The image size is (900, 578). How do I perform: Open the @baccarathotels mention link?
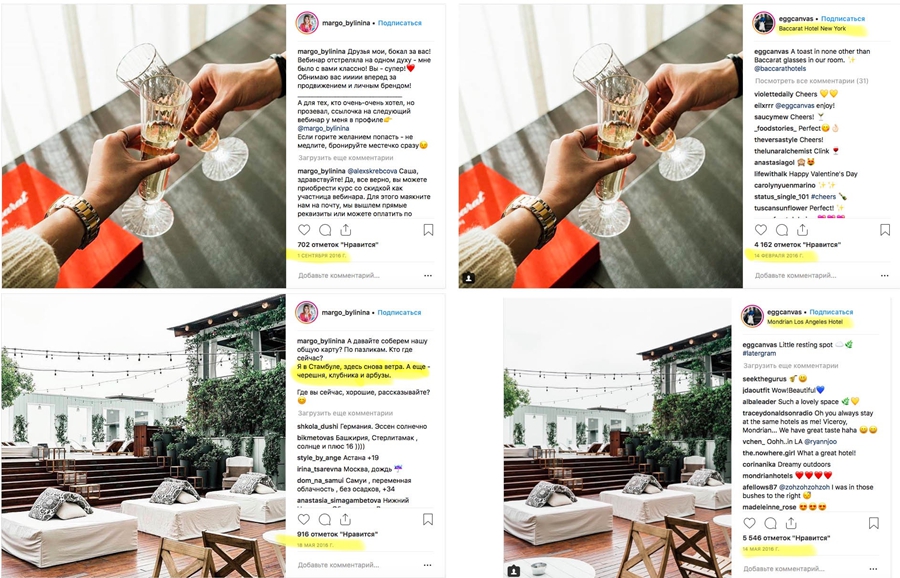pyautogui.click(x=780, y=68)
